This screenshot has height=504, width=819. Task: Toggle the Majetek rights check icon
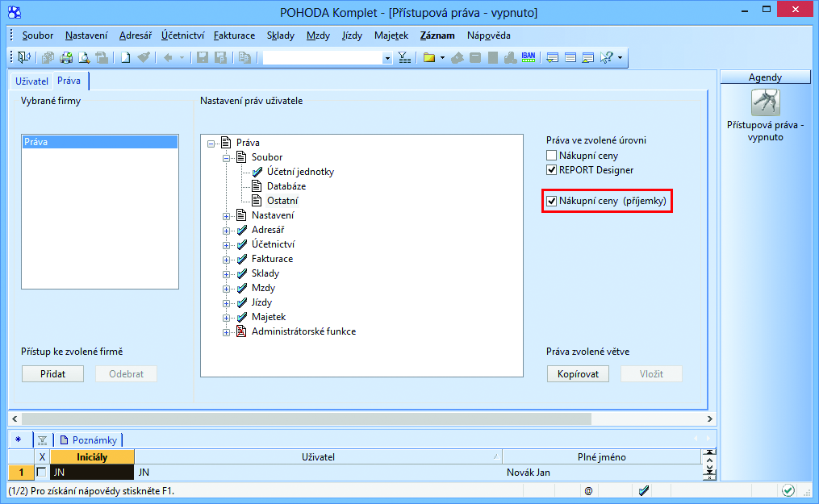click(242, 317)
